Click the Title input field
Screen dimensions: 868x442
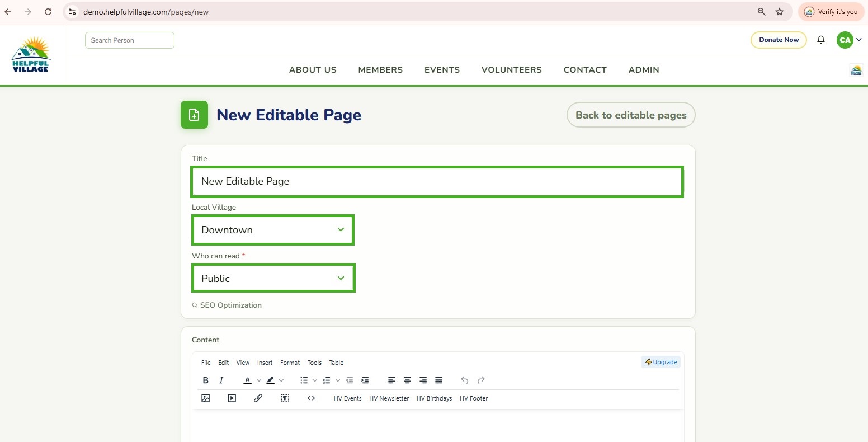[437, 181]
